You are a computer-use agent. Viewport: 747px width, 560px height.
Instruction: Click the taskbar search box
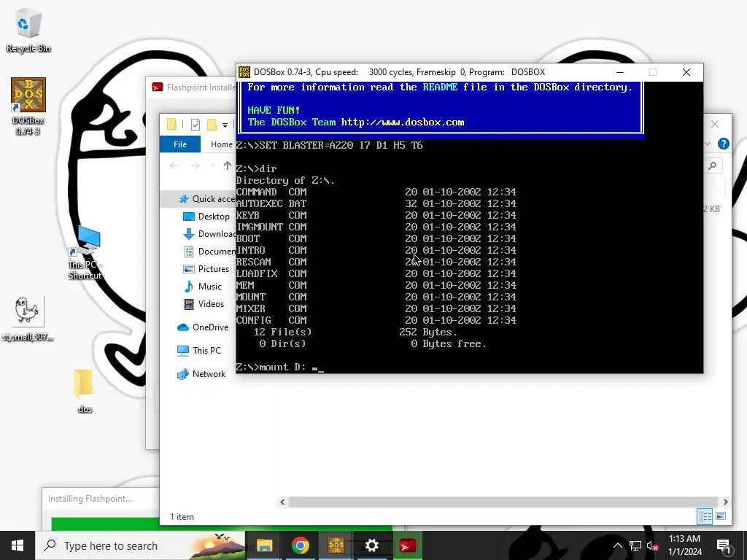tap(140, 545)
